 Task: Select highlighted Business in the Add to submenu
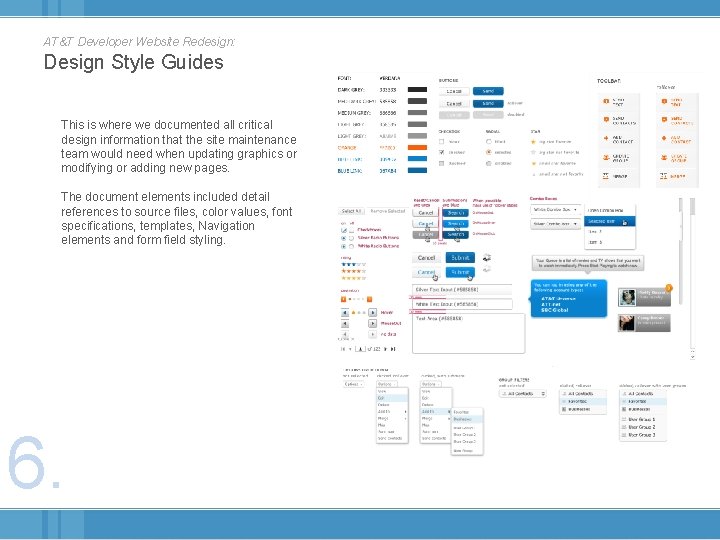(467, 419)
